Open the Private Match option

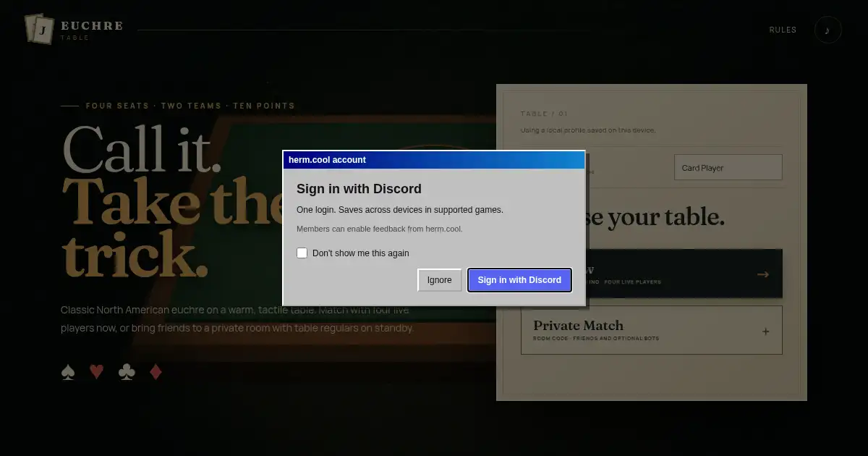[651, 330]
